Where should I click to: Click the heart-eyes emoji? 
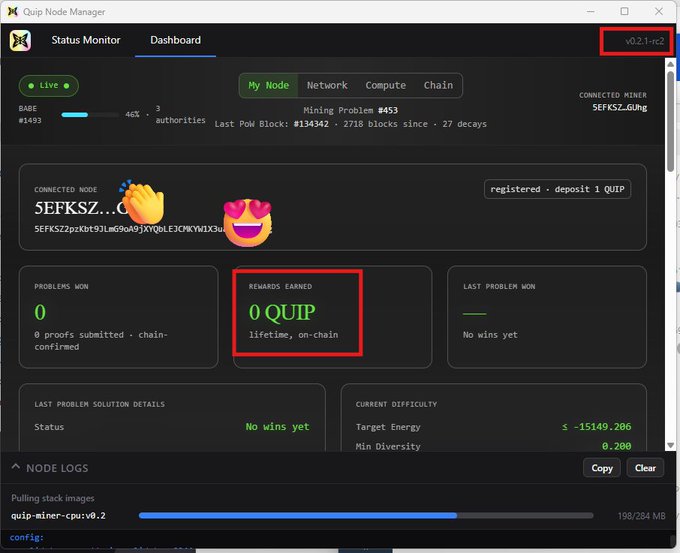tap(248, 223)
